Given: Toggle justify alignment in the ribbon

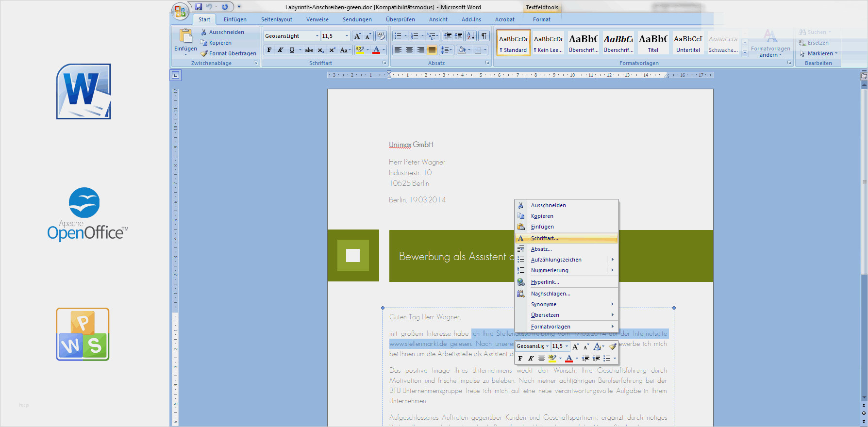Looking at the screenshot, I should [x=432, y=50].
